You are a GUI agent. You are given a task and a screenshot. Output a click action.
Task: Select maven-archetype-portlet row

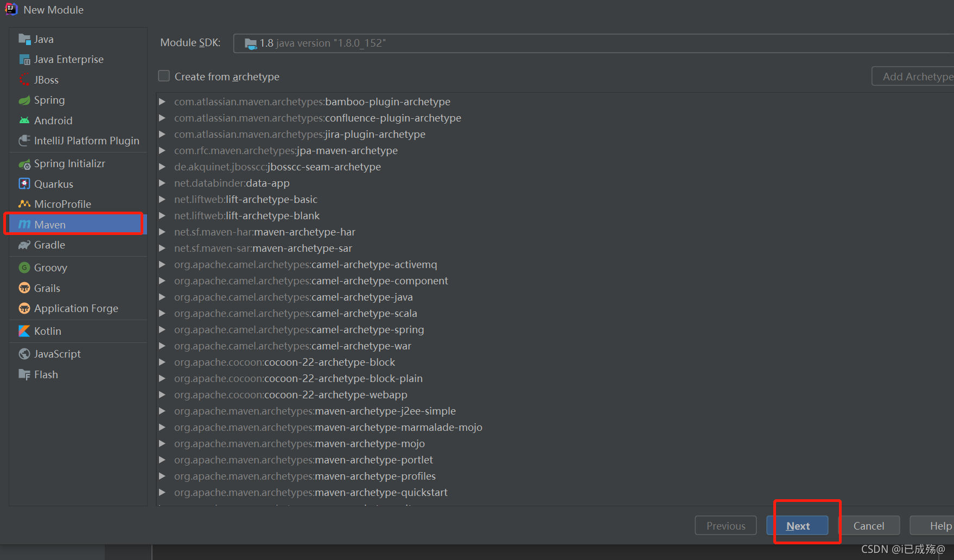(x=304, y=460)
